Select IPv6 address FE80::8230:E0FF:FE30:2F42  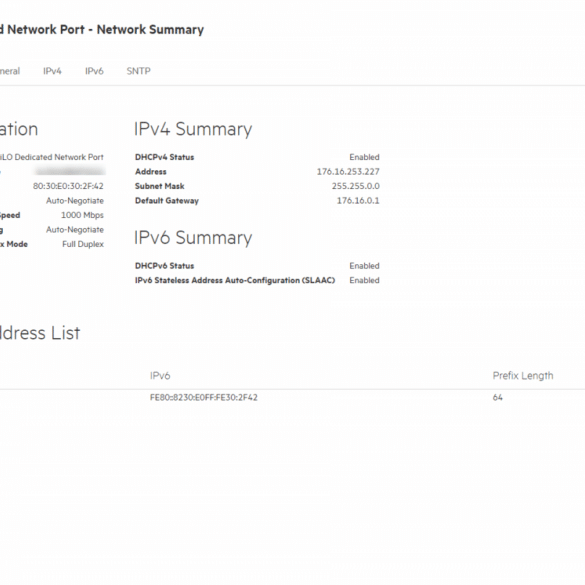[204, 397]
